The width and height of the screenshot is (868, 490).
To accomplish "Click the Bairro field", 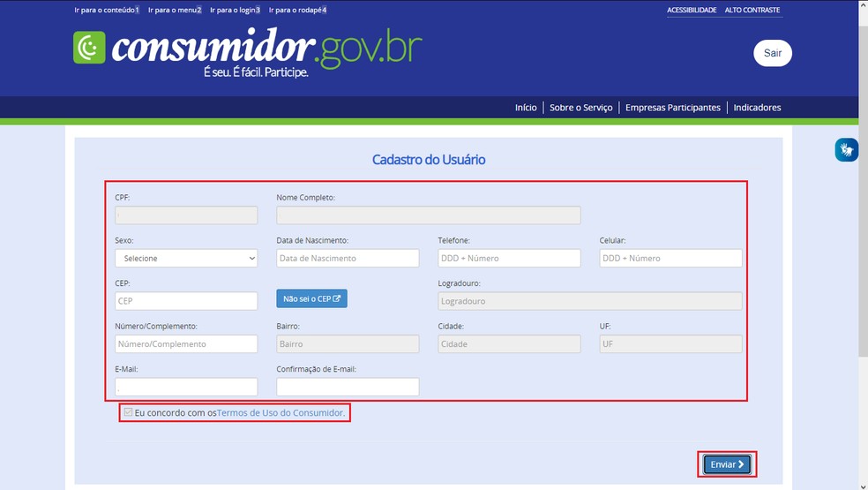I will click(x=348, y=343).
